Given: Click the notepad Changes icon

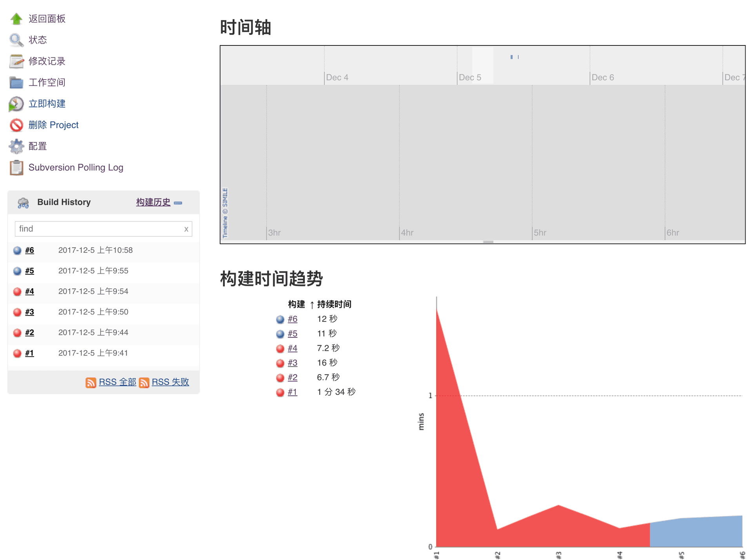Looking at the screenshot, I should click(x=16, y=61).
